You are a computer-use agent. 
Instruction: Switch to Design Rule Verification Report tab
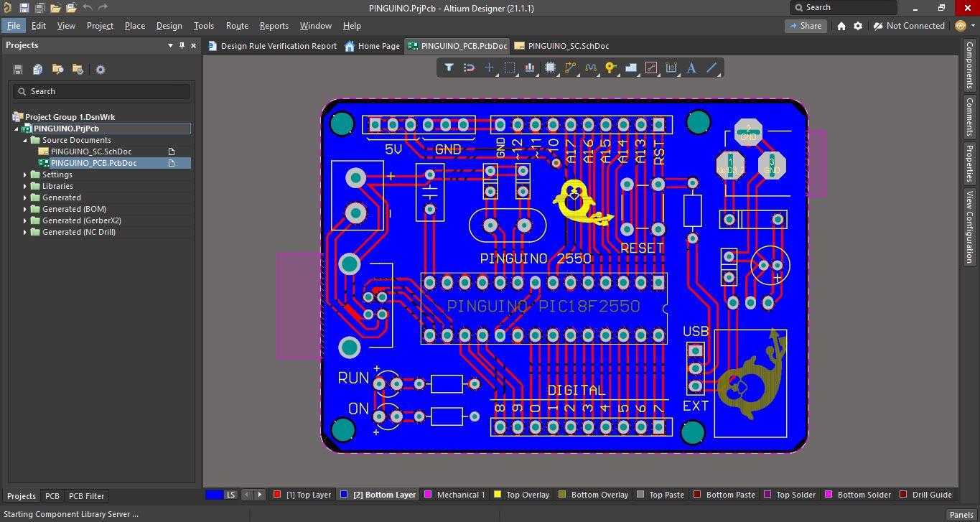coord(272,46)
